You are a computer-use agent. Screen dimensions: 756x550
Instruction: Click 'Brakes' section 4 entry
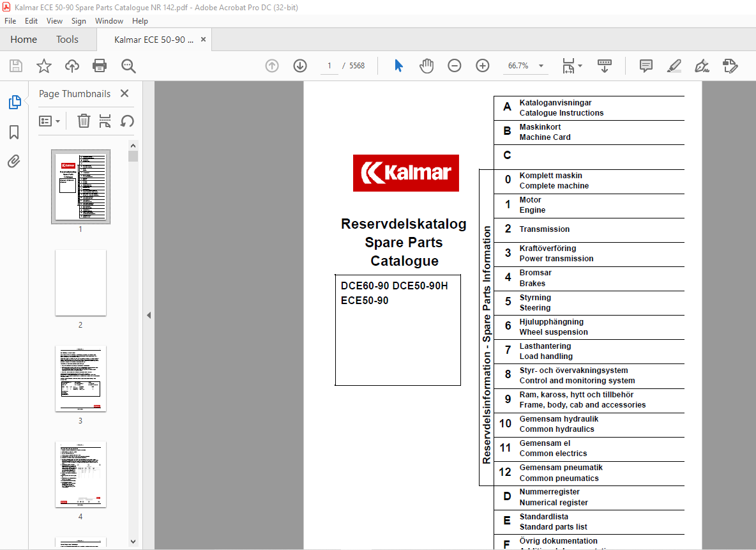coord(533,284)
